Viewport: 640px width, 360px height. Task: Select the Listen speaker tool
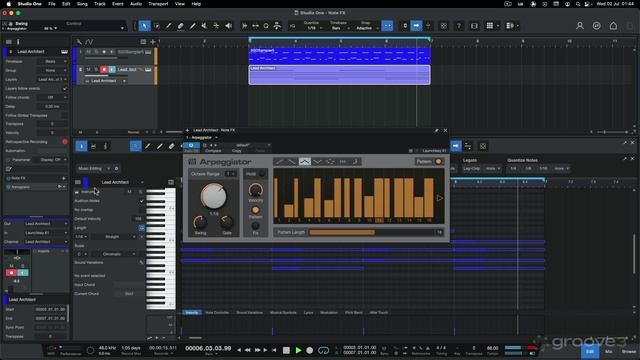coord(229,26)
